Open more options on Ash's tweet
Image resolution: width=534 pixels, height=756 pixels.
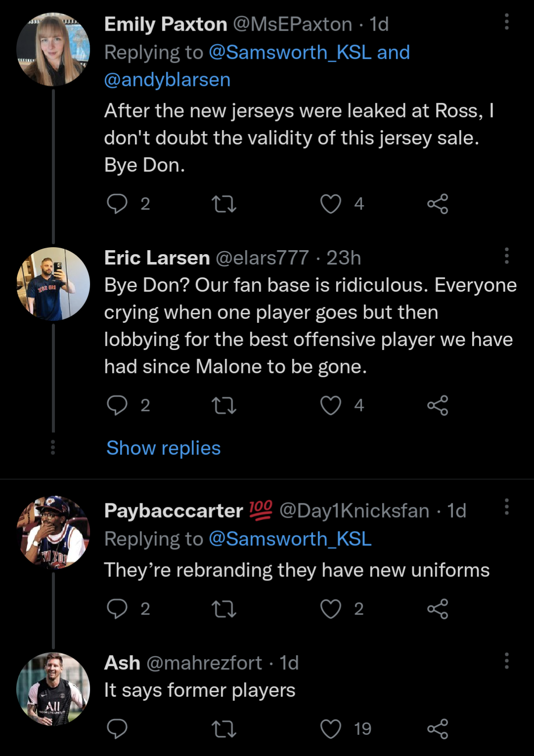[506, 661]
